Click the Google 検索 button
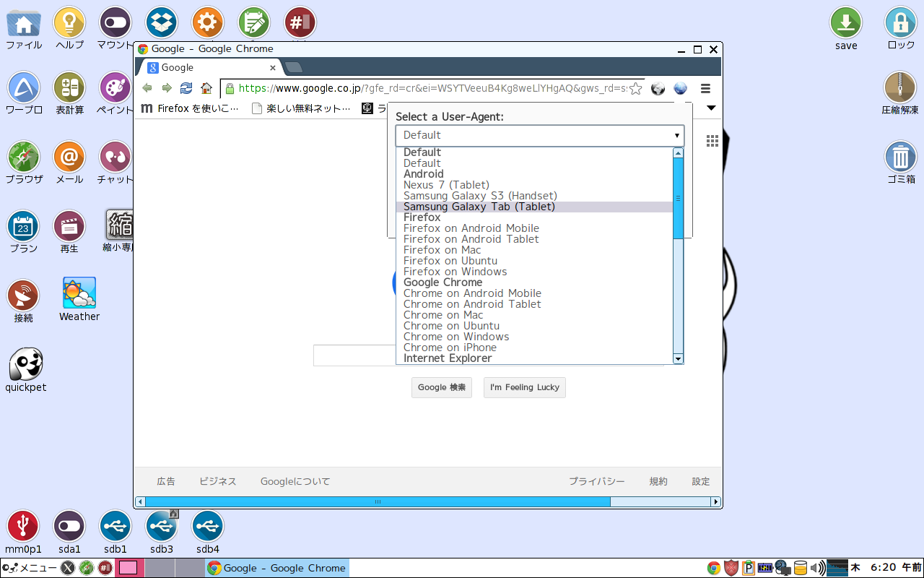The image size is (924, 578). tap(442, 387)
